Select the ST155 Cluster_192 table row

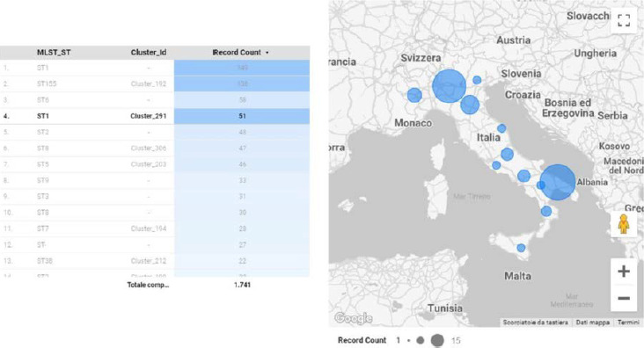(155, 83)
